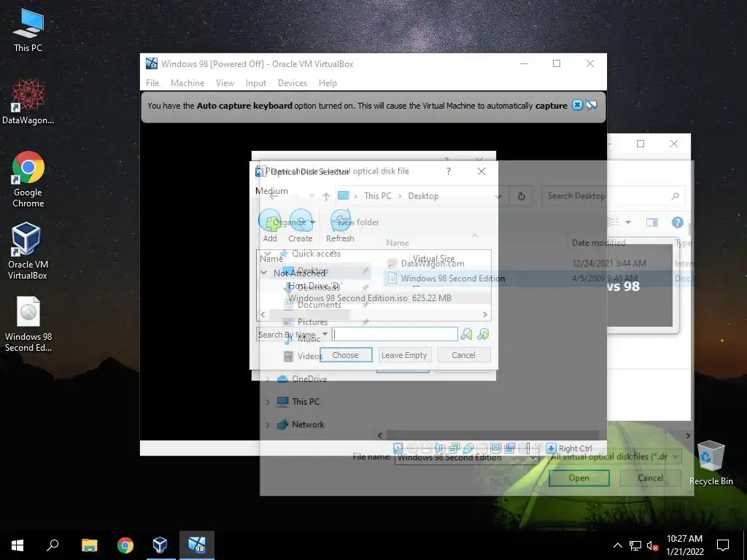This screenshot has width=747, height=560.
Task: Click the display indicator in VM status bar
Action: click(495, 448)
